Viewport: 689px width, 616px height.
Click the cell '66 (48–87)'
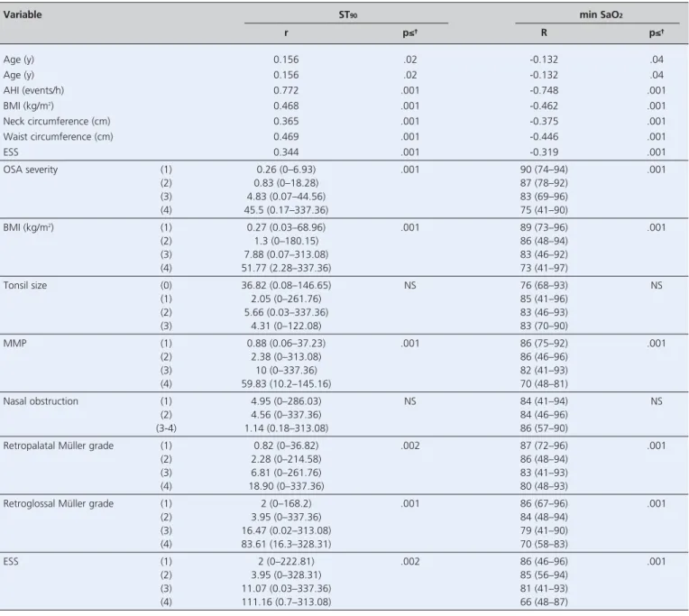pyautogui.click(x=544, y=602)
